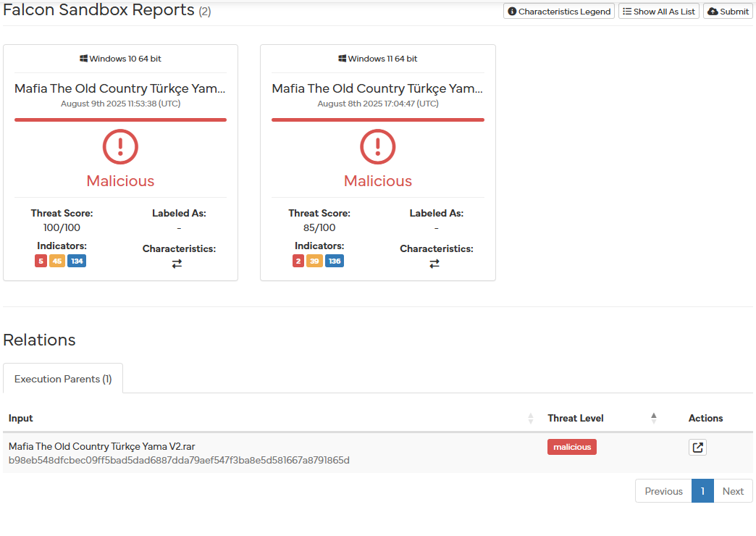Click network characteristics arrows icon in Windows 11 card
The height and width of the screenshot is (536, 756).
click(434, 264)
